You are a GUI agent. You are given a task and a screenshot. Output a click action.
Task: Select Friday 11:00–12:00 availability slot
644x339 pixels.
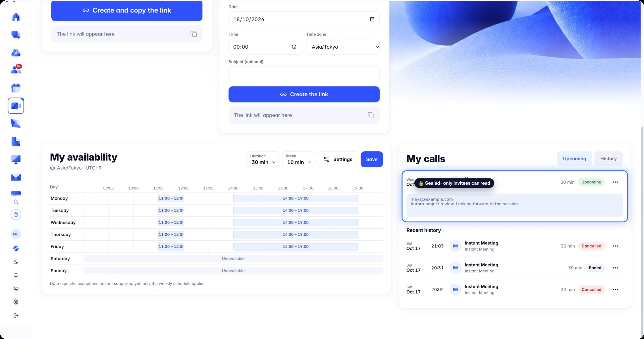pos(171,247)
